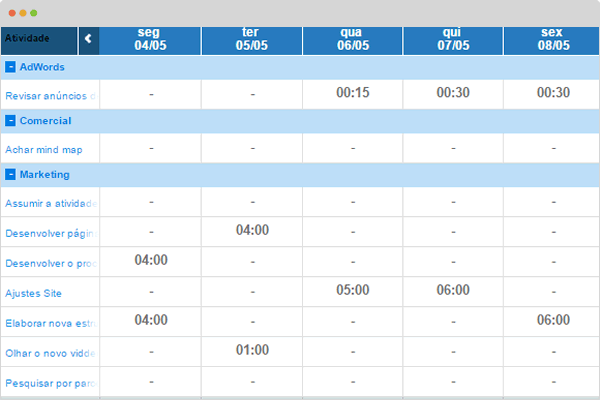Open the Elaborar nova estr activity
600x400 pixels.
click(51, 323)
